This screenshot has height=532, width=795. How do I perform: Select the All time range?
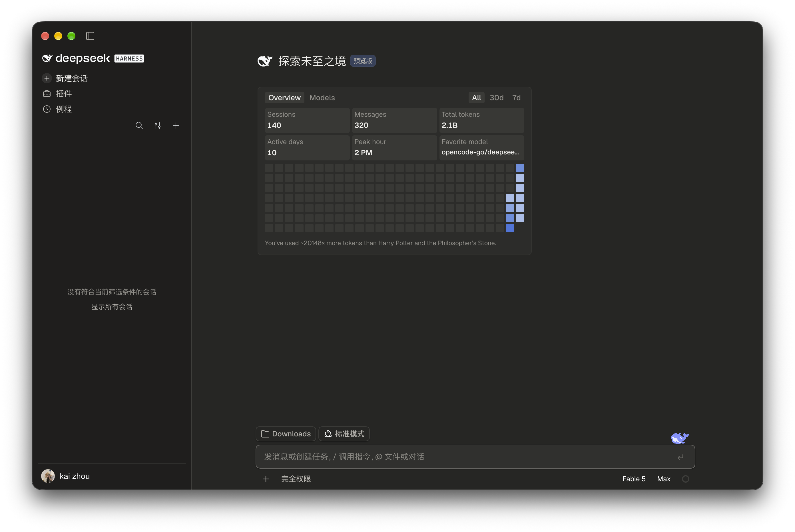coord(476,98)
